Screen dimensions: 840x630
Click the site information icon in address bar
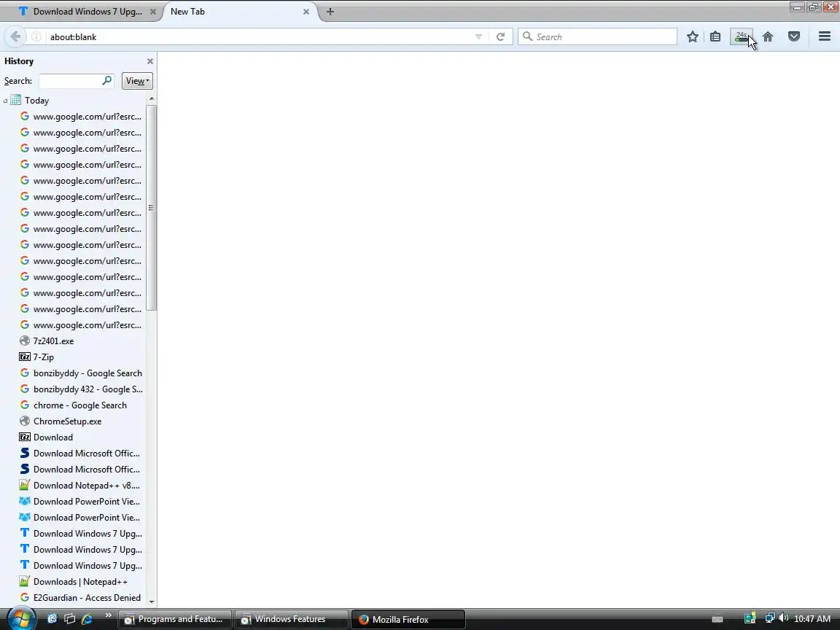(36, 36)
